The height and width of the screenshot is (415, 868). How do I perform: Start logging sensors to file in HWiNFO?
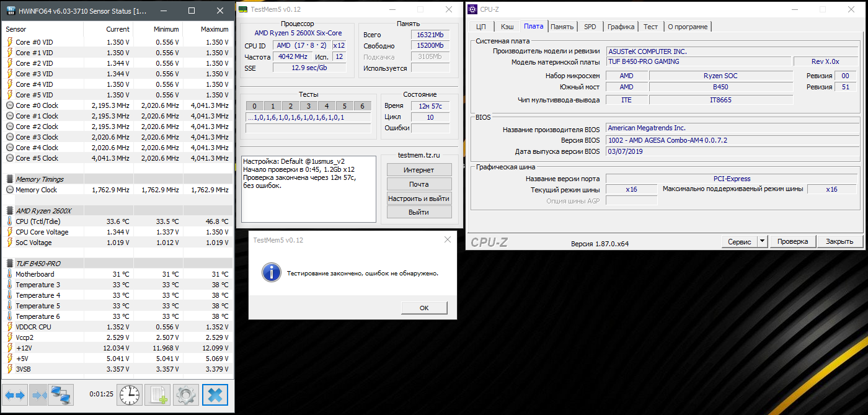157,395
